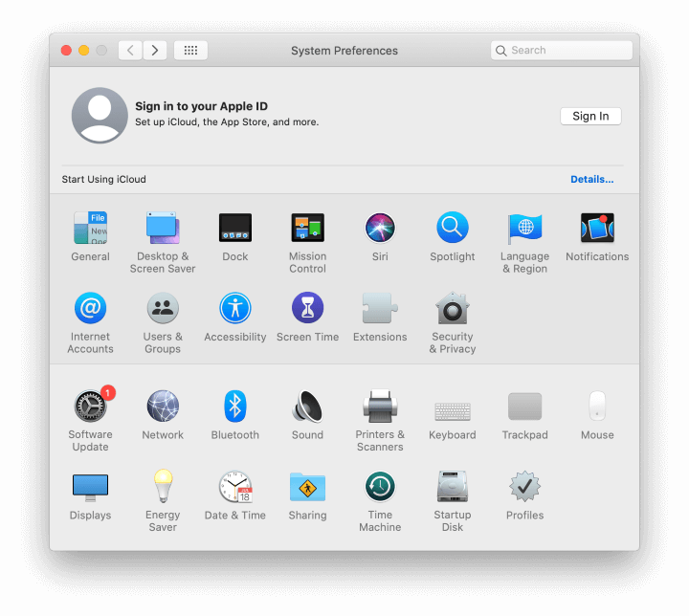Open Siri preferences

point(380,229)
